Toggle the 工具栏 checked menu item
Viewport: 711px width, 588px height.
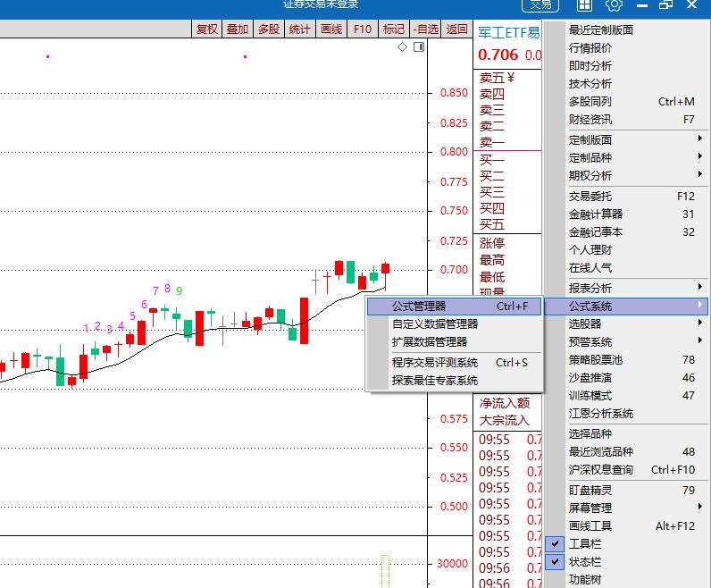(626, 543)
